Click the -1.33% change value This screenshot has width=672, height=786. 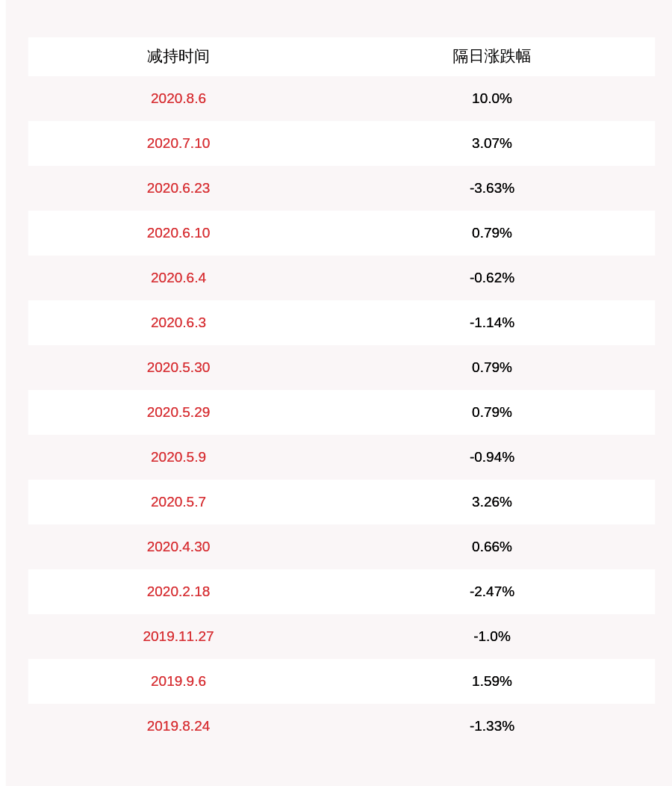click(491, 726)
